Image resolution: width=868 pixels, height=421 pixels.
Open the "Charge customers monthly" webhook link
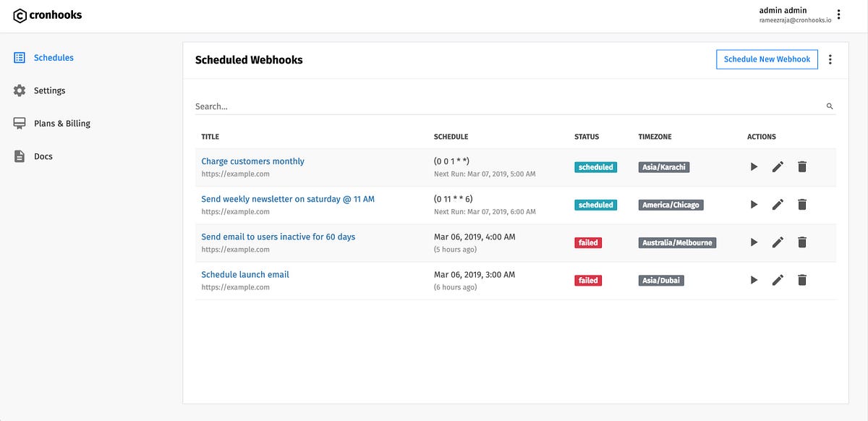[252, 161]
